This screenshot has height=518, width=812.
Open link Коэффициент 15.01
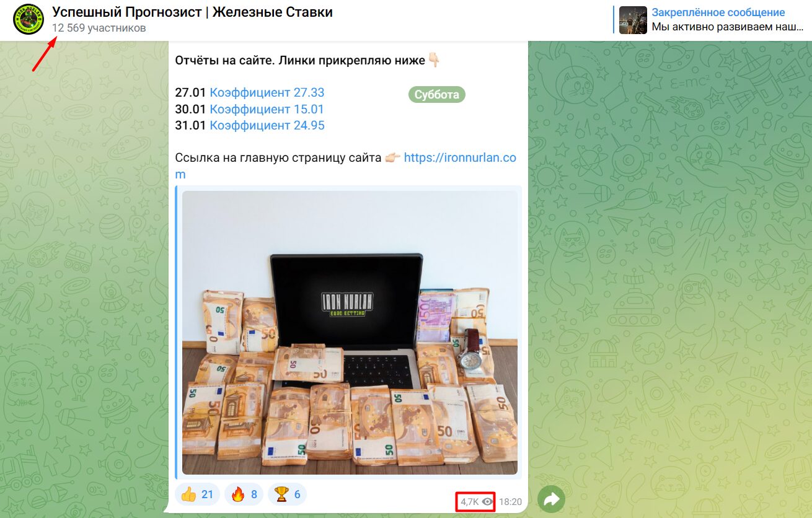267,109
